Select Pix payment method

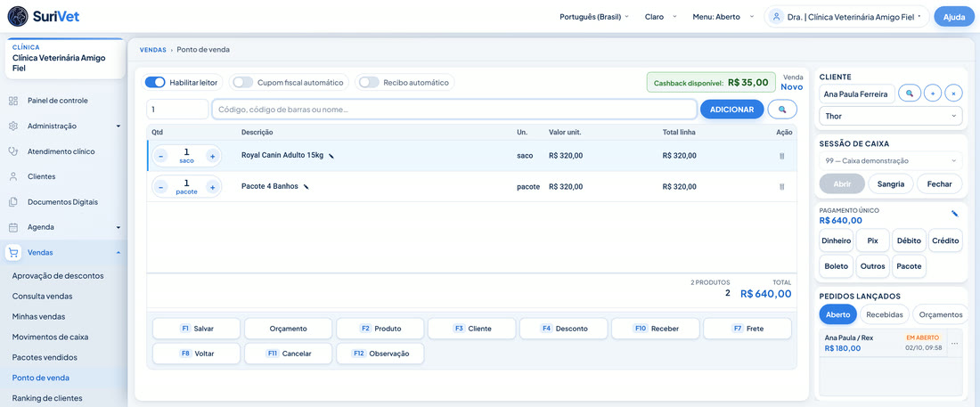(872, 240)
